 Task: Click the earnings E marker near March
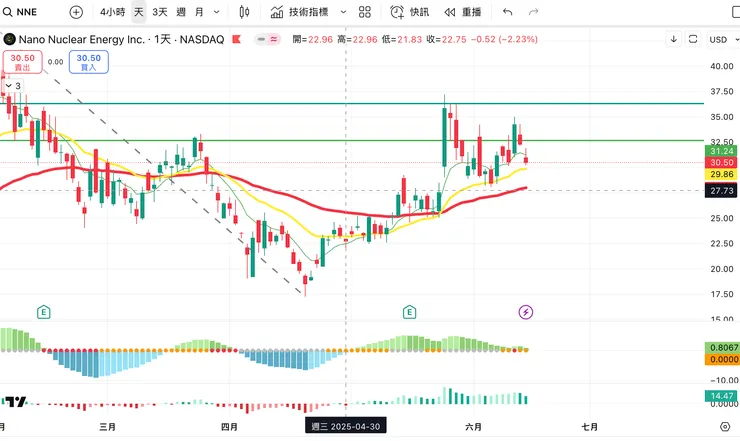(x=43, y=312)
